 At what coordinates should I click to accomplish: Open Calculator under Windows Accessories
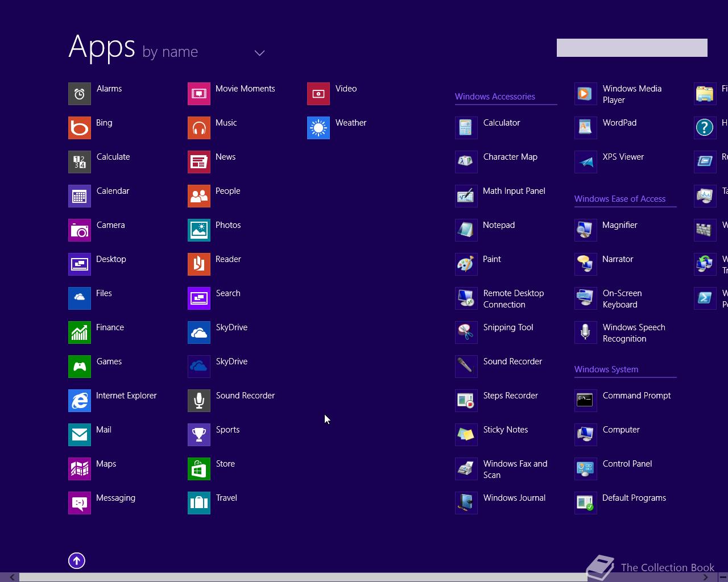tap(466, 128)
